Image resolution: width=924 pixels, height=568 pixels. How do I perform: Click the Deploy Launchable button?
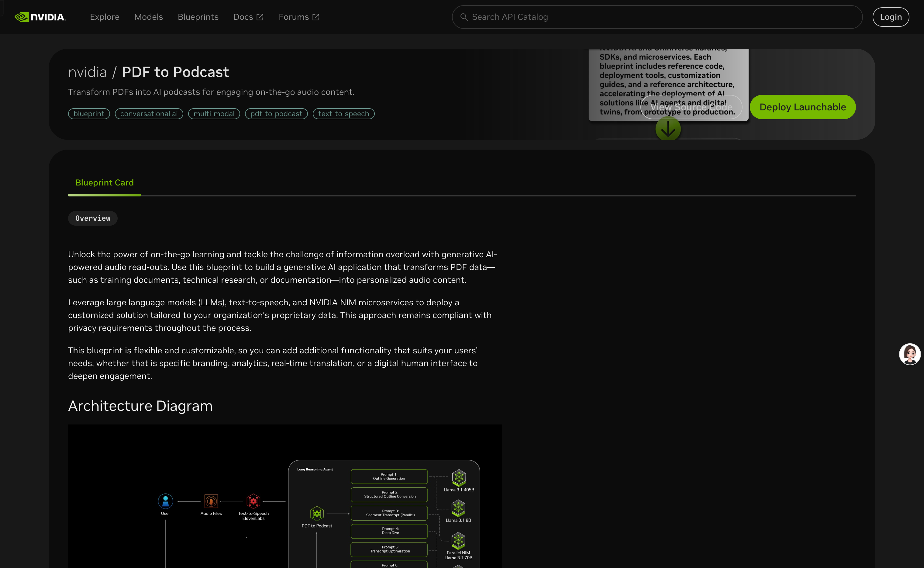click(x=803, y=107)
